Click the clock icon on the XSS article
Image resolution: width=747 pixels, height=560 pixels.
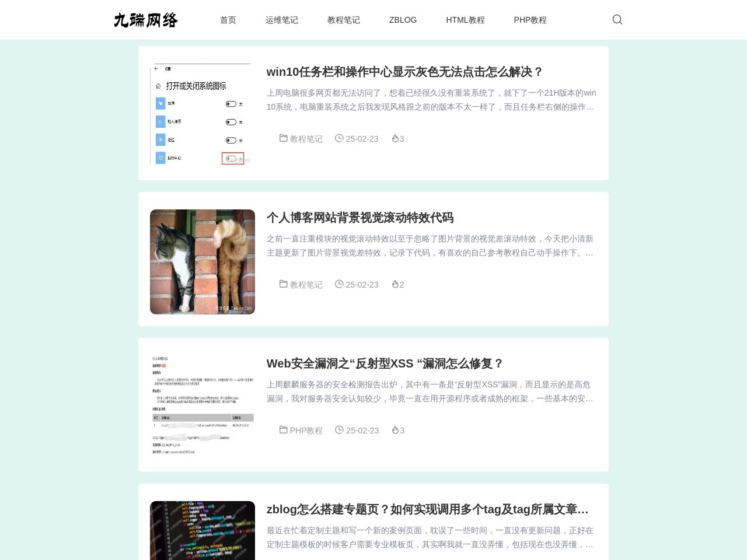pos(339,430)
